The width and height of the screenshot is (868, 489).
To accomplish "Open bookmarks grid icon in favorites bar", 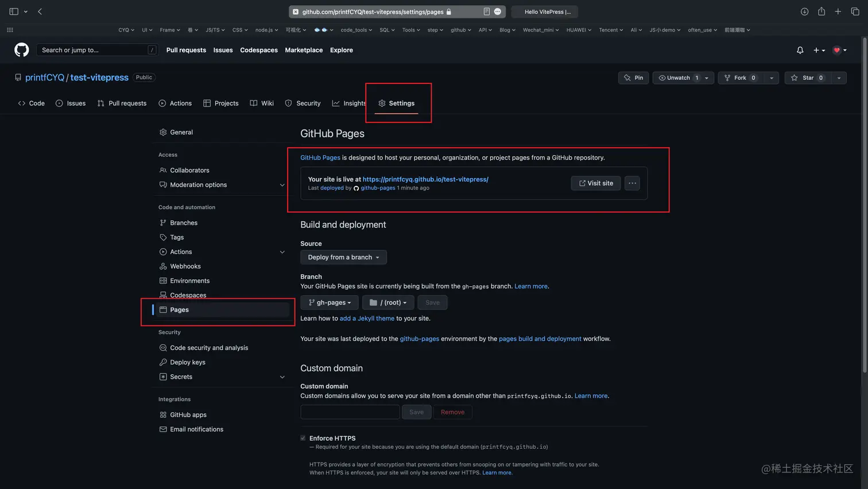I will [x=10, y=30].
